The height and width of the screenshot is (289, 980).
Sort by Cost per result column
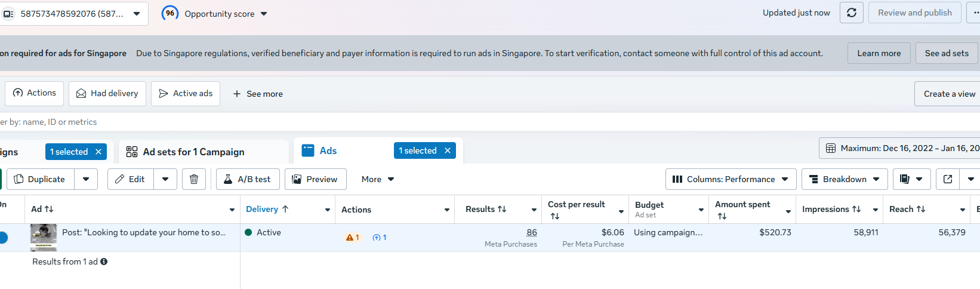click(577, 210)
